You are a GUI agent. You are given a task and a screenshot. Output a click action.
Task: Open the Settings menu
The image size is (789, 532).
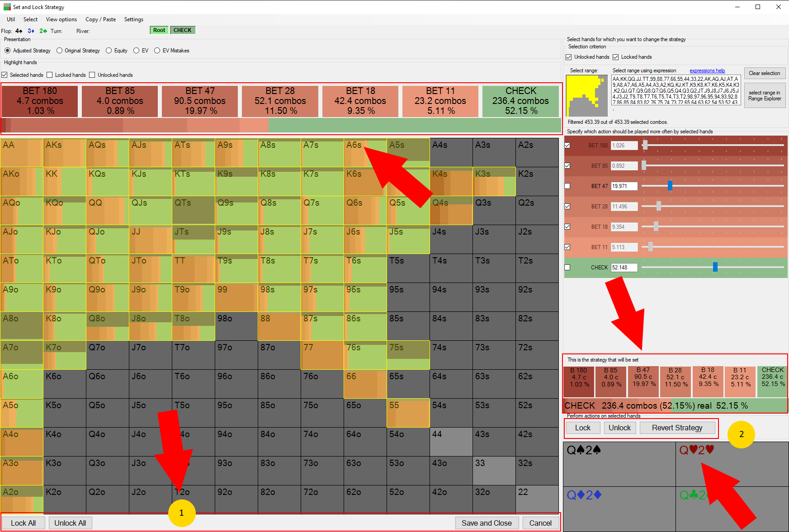pos(134,19)
